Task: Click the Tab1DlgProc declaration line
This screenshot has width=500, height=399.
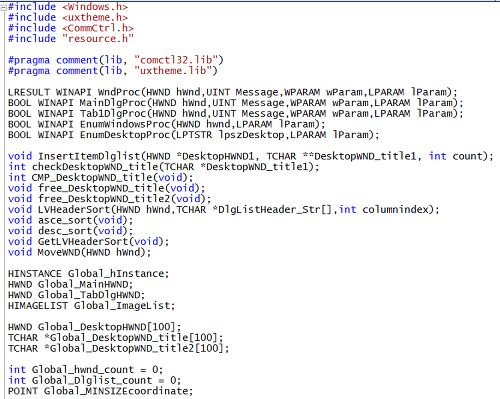Action: click(236, 114)
